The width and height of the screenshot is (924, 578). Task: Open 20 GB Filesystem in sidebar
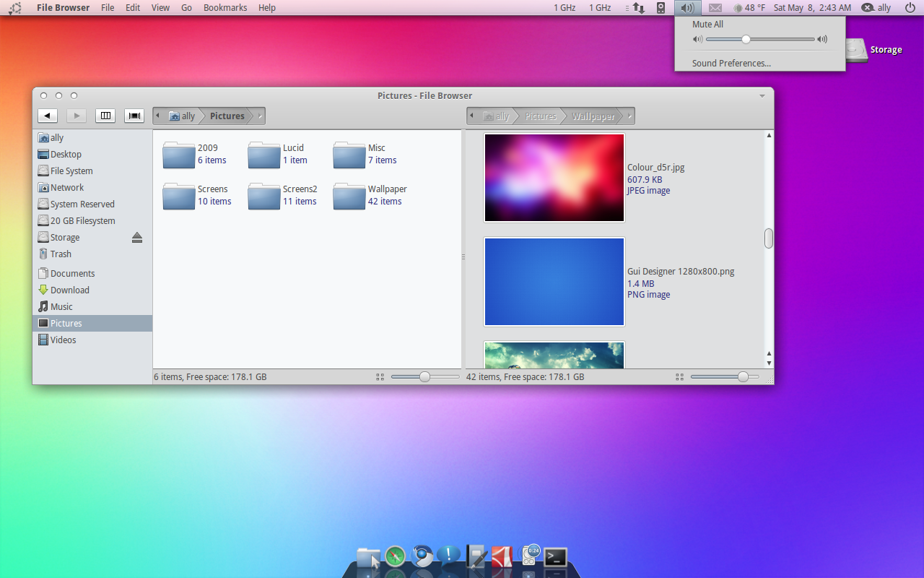tap(92, 221)
